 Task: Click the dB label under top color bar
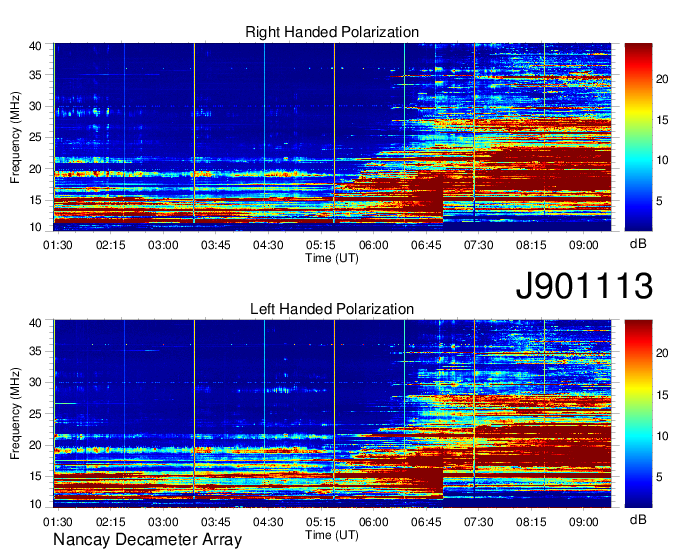(x=638, y=244)
